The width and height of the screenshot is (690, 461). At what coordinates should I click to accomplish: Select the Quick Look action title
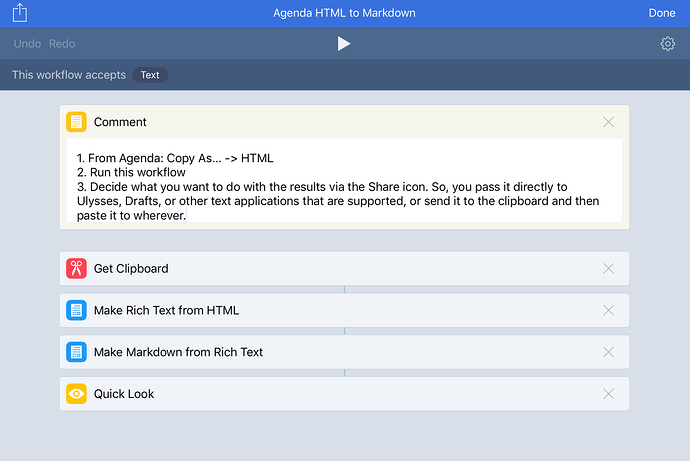[x=124, y=394]
